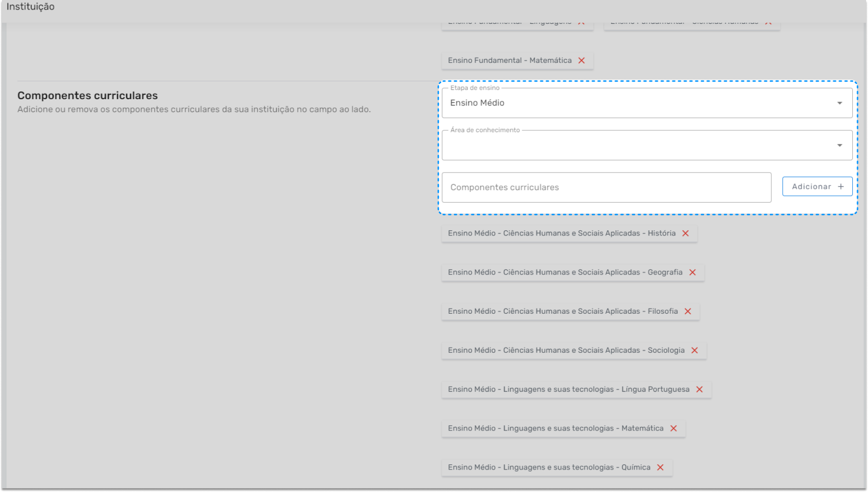This screenshot has height=492, width=868.
Task: Remove the Sociologia component chip
Action: point(695,350)
